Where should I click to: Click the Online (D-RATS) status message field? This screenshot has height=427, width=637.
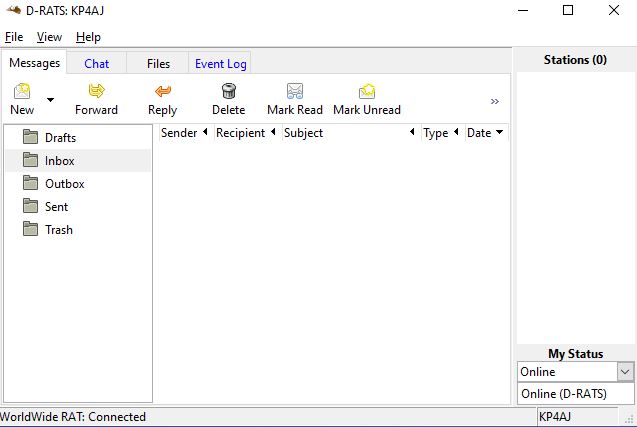[576, 394]
